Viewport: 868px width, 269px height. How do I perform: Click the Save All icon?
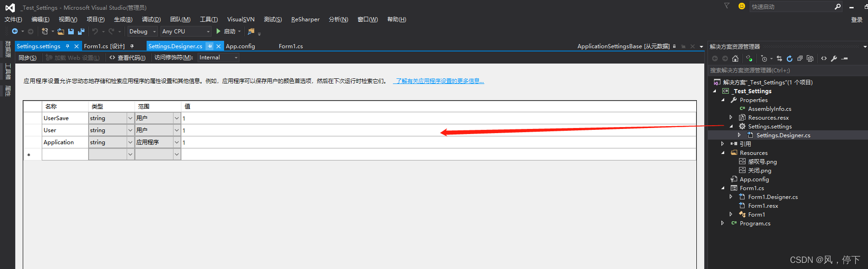click(81, 32)
